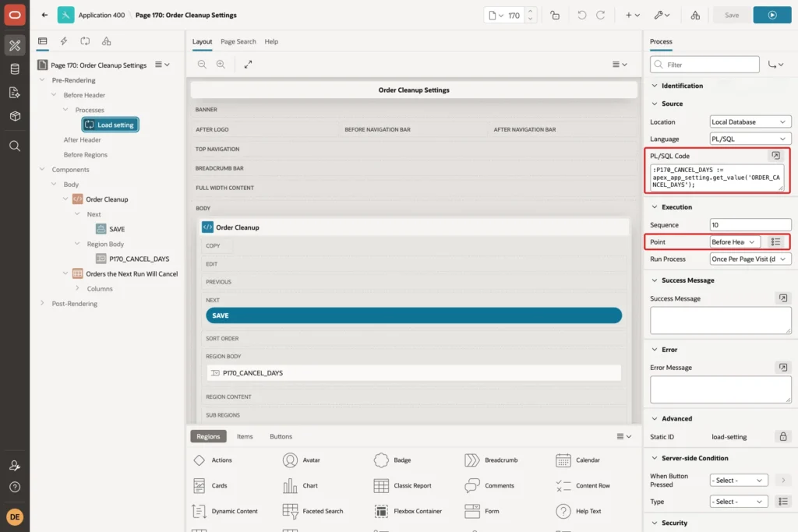
Task: Click the search magnifier in left sidebar
Action: pyautogui.click(x=15, y=146)
